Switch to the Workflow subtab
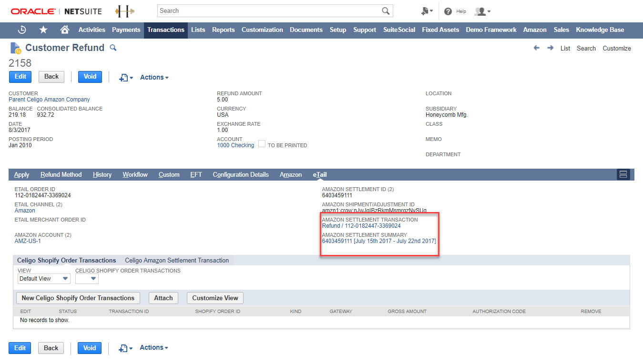This screenshot has height=364, width=643. (135, 175)
